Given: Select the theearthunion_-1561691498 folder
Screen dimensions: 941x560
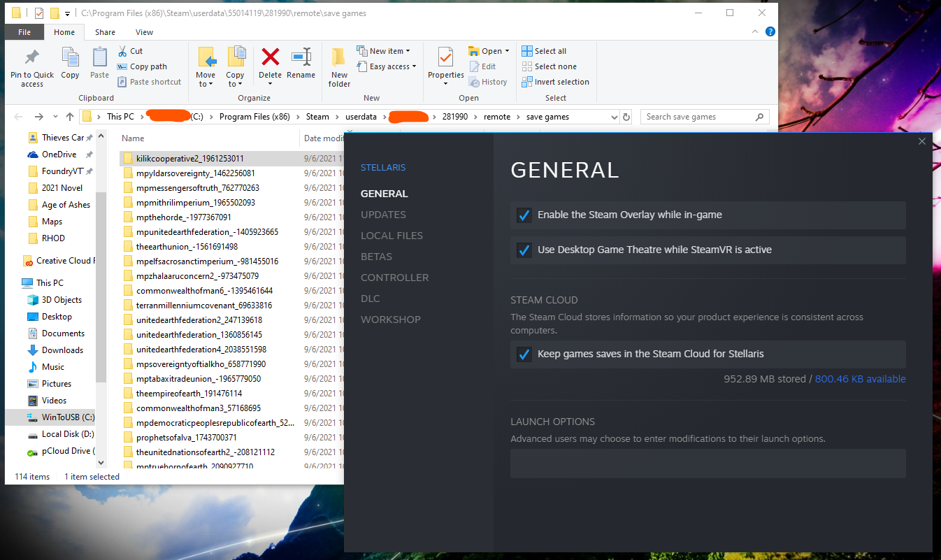Looking at the screenshot, I should click(187, 247).
